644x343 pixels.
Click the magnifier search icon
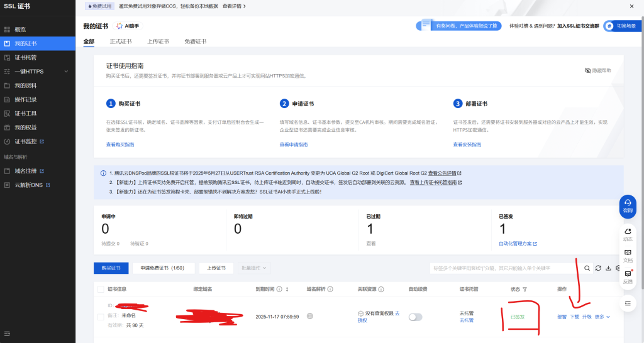tap(587, 268)
